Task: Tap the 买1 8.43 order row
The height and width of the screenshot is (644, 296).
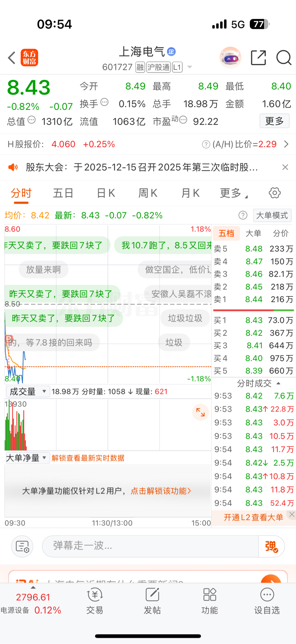Action: click(x=254, y=320)
